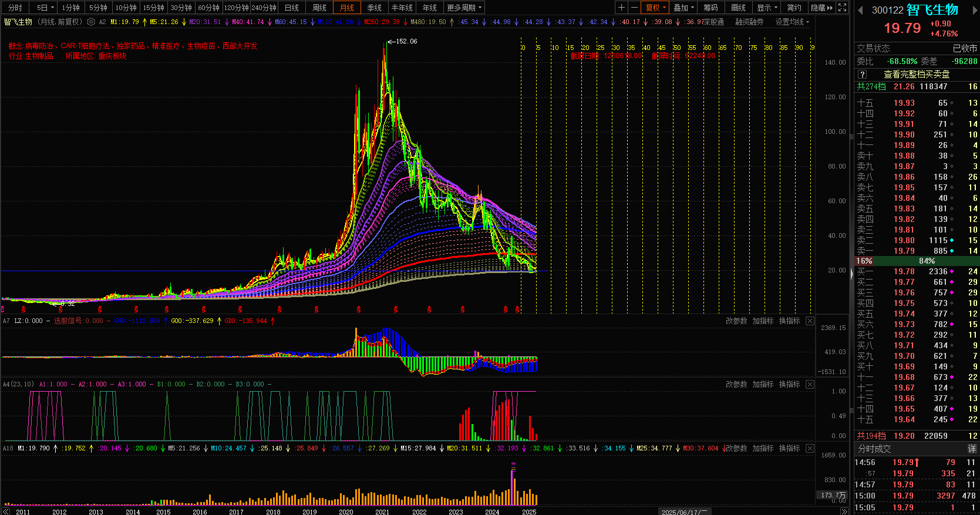Select the 买五 19.74 bid row
The width and height of the screenshot is (980, 515).
pos(916,314)
